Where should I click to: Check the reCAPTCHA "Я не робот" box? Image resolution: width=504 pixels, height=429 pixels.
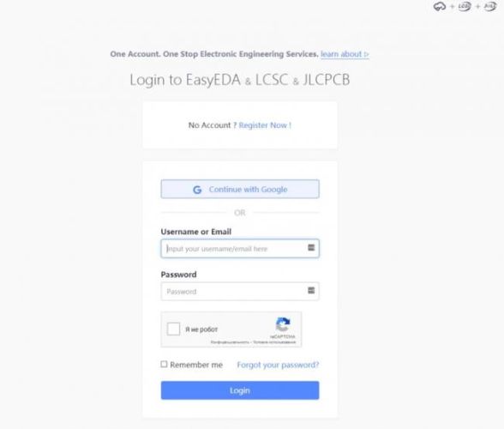pyautogui.click(x=173, y=329)
